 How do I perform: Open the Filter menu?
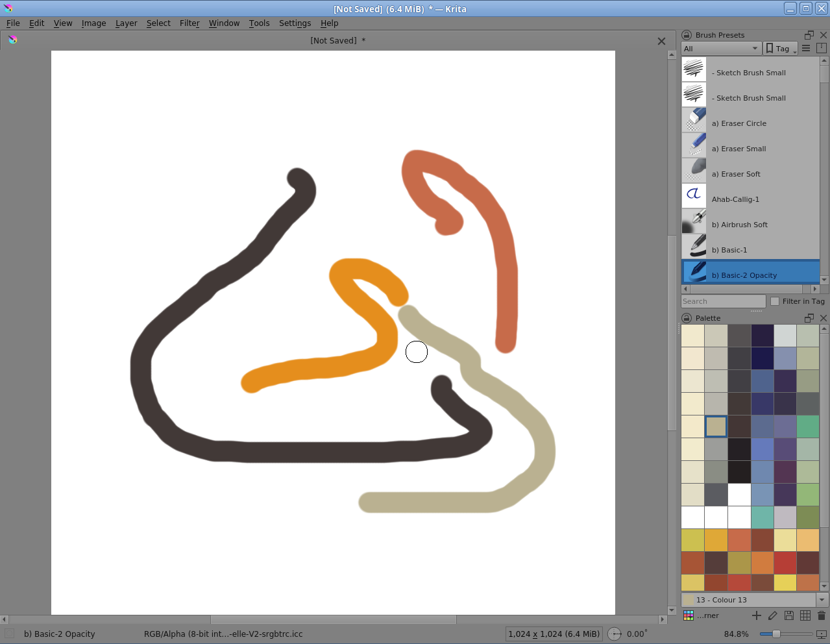click(x=189, y=23)
